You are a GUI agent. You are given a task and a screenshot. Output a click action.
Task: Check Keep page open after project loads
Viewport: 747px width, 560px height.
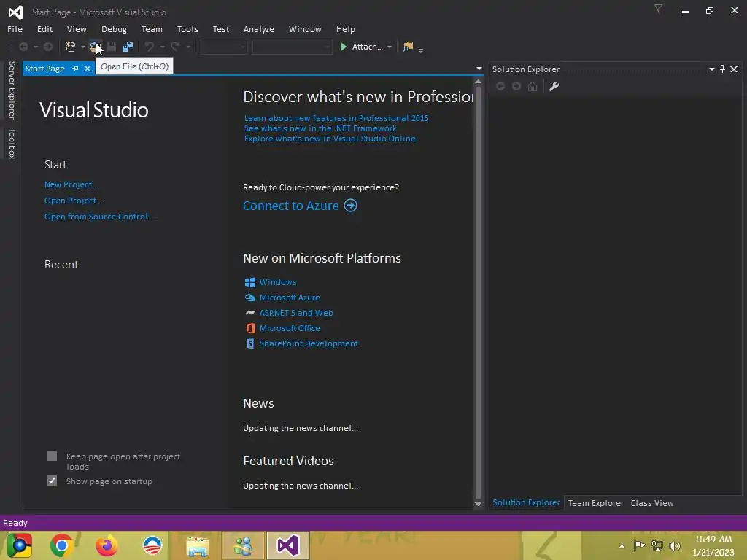point(52,456)
